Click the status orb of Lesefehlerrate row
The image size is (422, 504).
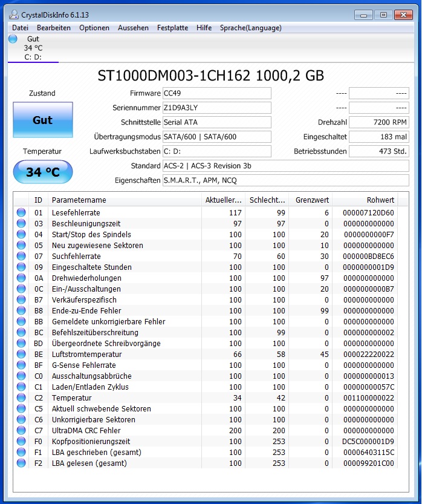[21, 212]
